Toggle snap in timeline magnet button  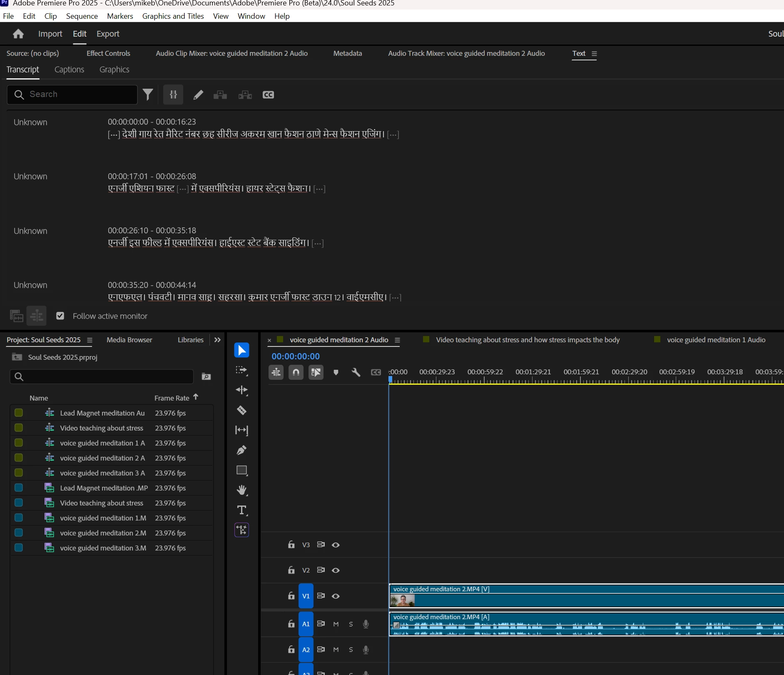296,372
